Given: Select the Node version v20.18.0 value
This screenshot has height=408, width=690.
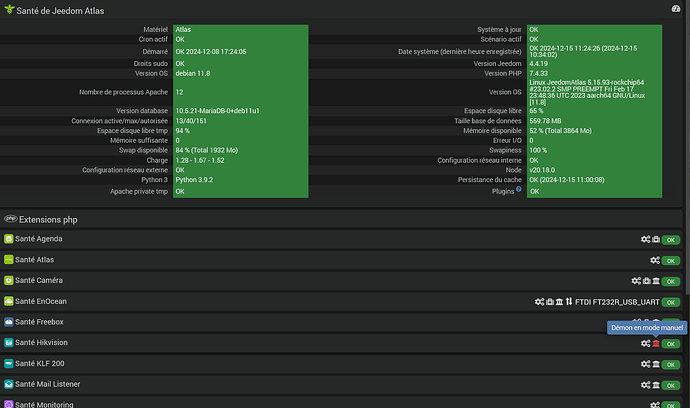Looking at the screenshot, I should click(542, 170).
